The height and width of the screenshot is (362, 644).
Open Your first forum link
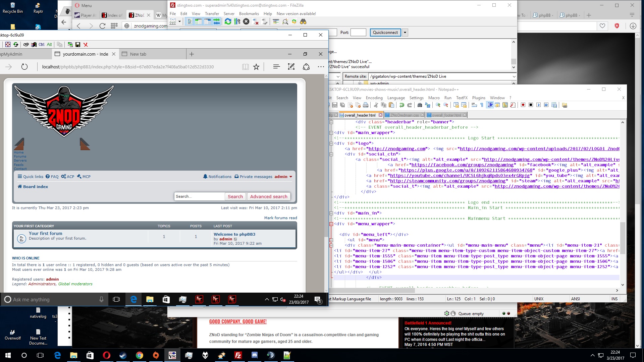(45, 233)
